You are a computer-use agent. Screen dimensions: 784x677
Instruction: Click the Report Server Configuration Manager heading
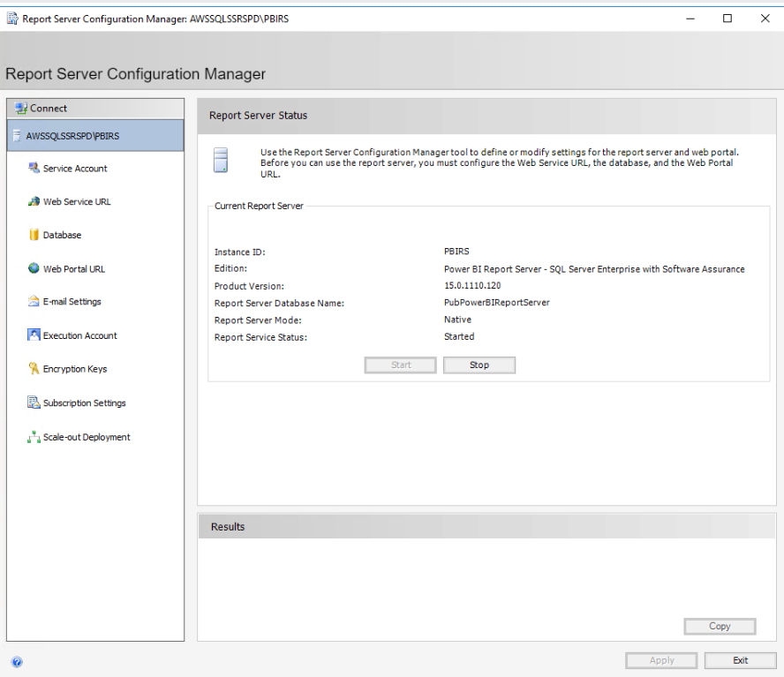[135, 74]
